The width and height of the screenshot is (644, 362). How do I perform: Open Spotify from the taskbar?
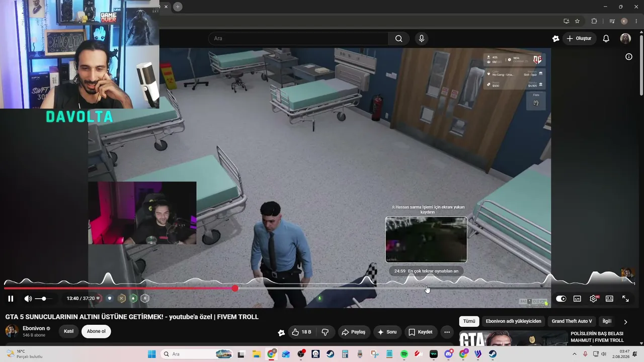click(404, 354)
